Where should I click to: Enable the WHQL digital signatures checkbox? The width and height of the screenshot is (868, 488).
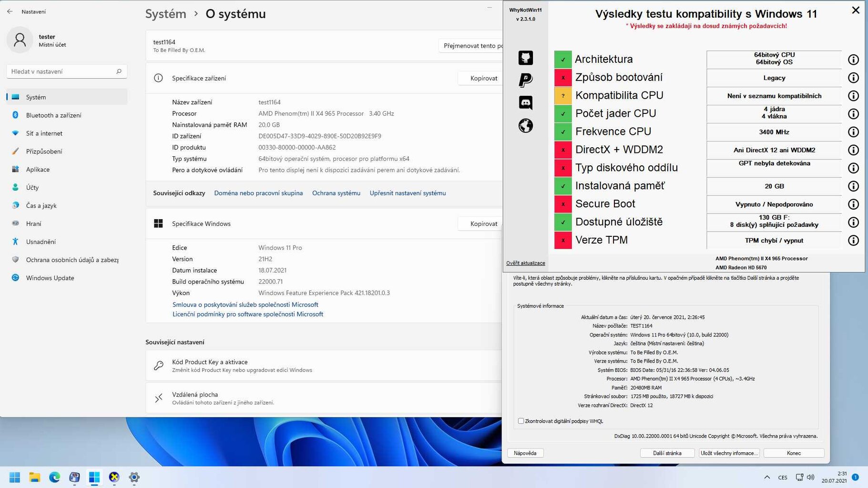tap(521, 421)
